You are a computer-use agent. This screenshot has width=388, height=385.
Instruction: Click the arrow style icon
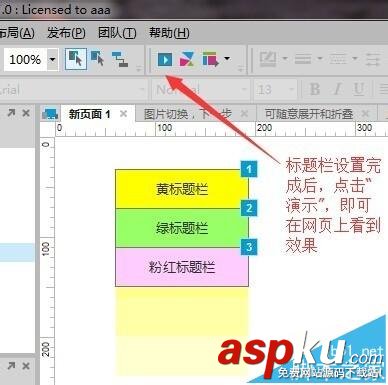(x=373, y=59)
